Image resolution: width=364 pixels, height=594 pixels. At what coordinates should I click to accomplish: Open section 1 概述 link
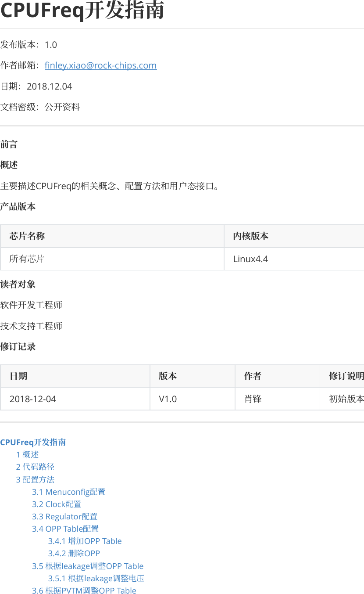click(x=27, y=454)
